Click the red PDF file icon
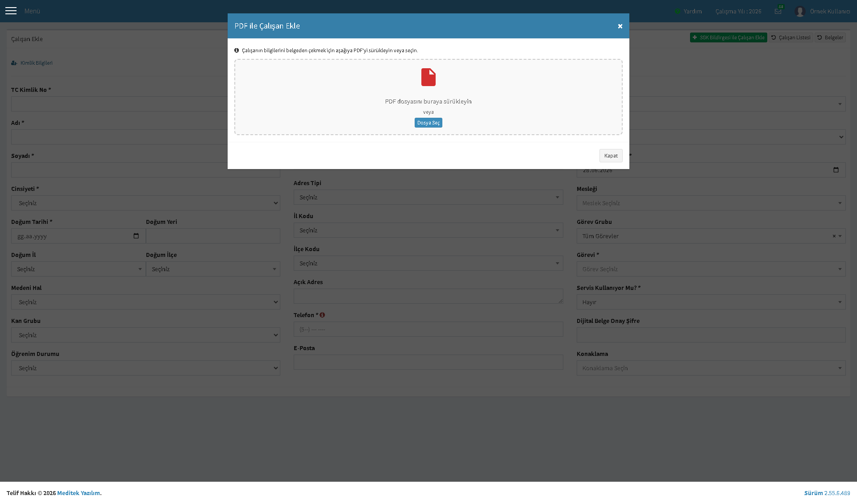Viewport: 857px width, 504px height. (x=428, y=77)
